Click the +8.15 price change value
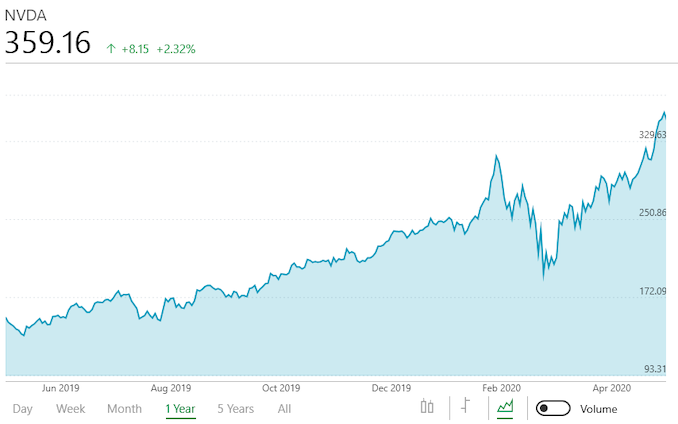Screen dimensions: 678x424 click(x=135, y=47)
